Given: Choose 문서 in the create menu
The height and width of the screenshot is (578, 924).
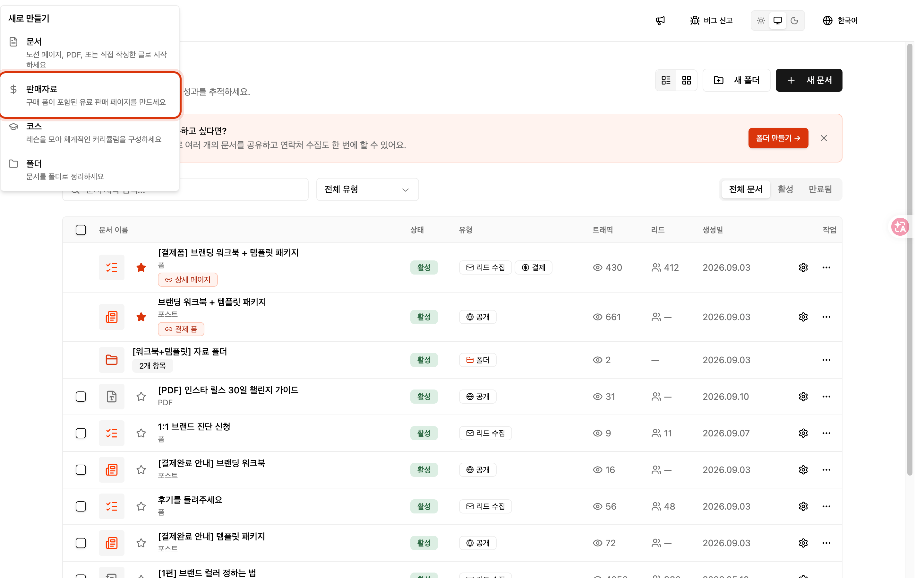Looking at the screenshot, I should pos(90,52).
